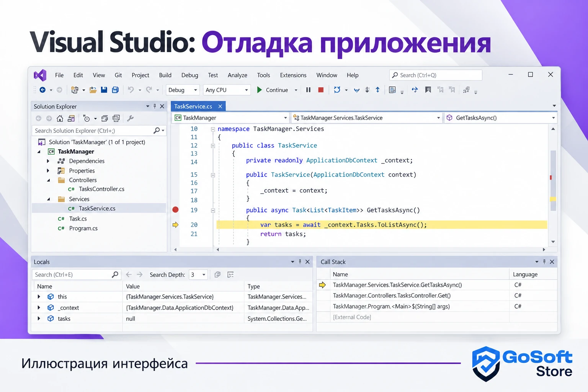Open the GetTasksAsync() member dropdown
588x392 pixels.
click(x=501, y=118)
